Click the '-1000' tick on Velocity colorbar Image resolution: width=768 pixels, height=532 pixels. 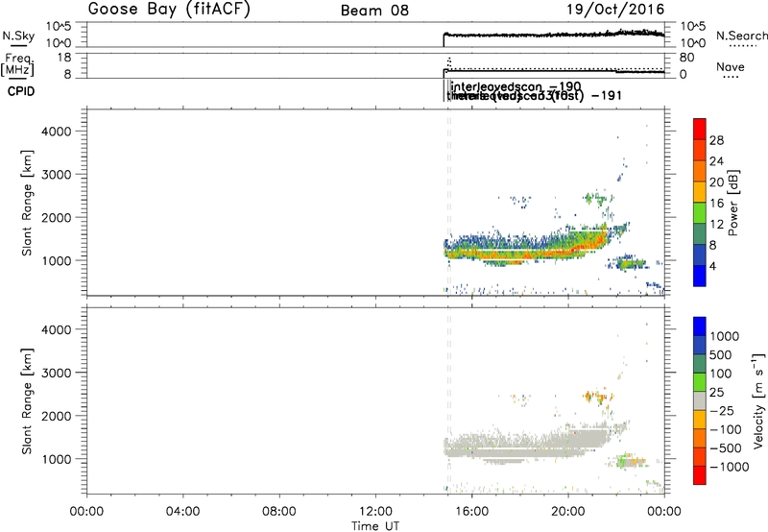click(x=729, y=467)
